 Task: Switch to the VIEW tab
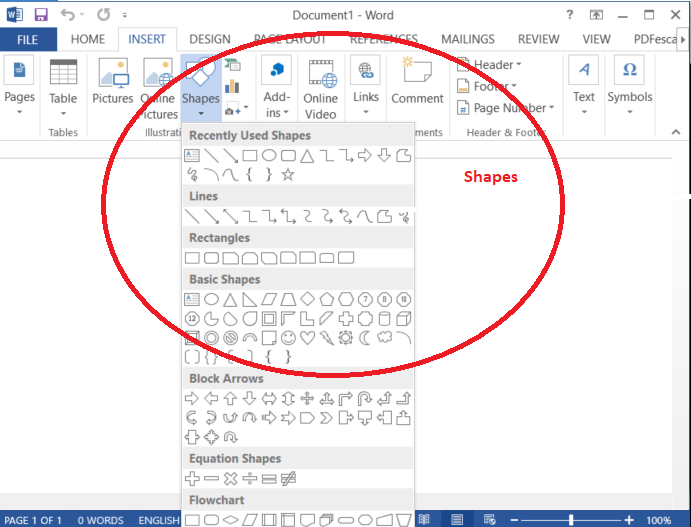(596, 40)
